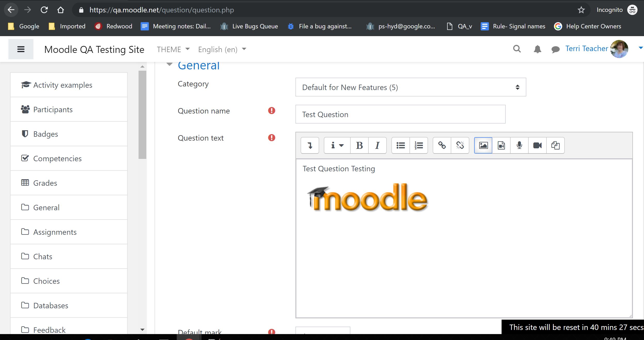Open the Google bookmark folder
The image size is (644, 340).
24,26
